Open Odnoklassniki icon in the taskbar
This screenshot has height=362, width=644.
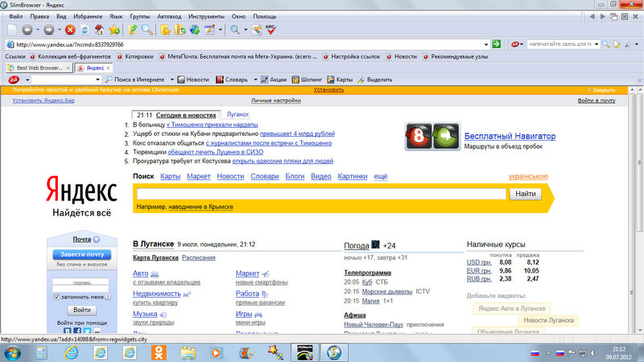point(159,352)
